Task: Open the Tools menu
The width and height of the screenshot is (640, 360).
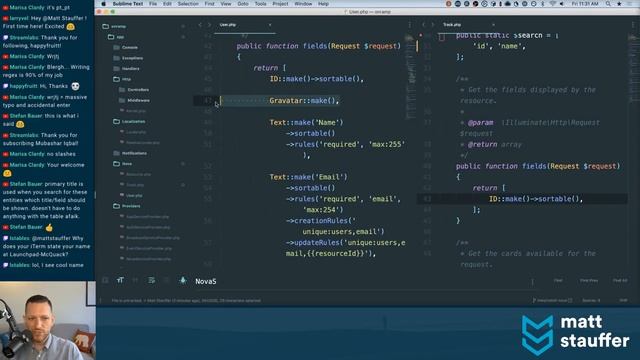Action: coord(260,4)
